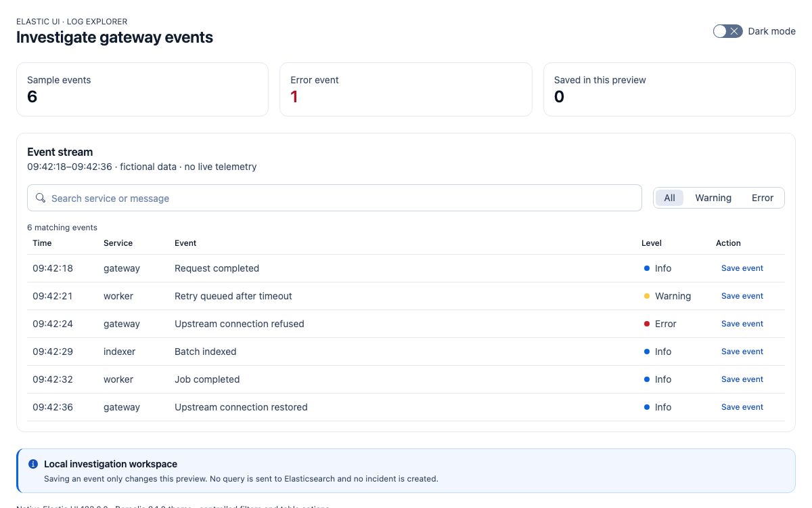
Task: Click the Upstream connection refused text
Action: click(240, 324)
